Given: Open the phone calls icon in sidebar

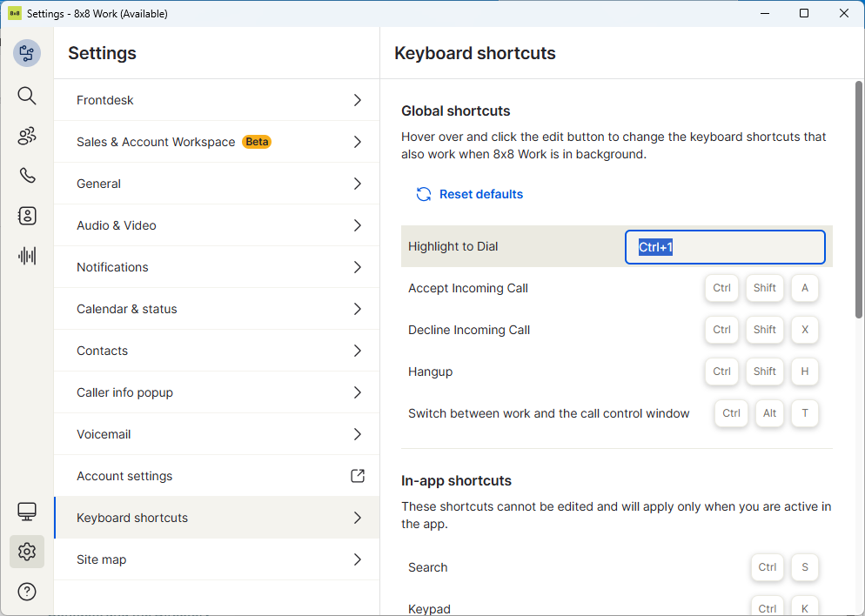Looking at the screenshot, I should tap(27, 176).
